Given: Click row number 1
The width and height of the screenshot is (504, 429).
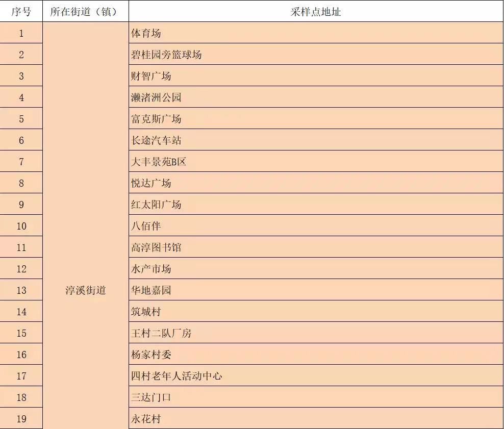Looking at the screenshot, I should point(21,33).
